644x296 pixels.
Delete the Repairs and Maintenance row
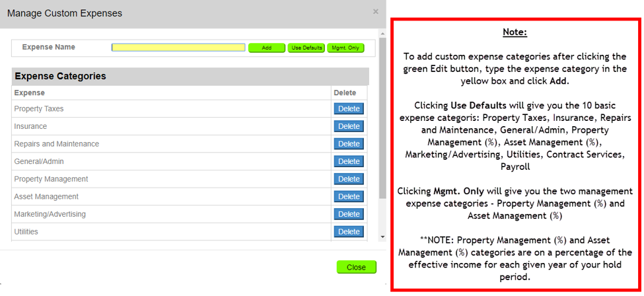click(349, 144)
